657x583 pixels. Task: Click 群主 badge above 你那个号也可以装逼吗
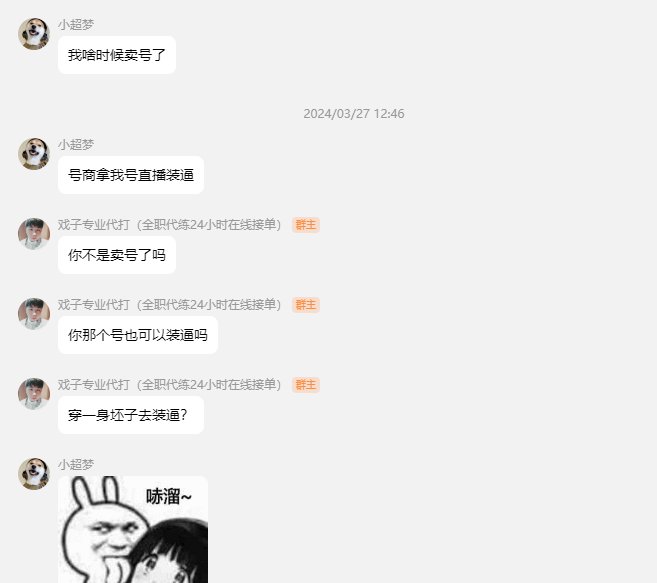(x=306, y=305)
